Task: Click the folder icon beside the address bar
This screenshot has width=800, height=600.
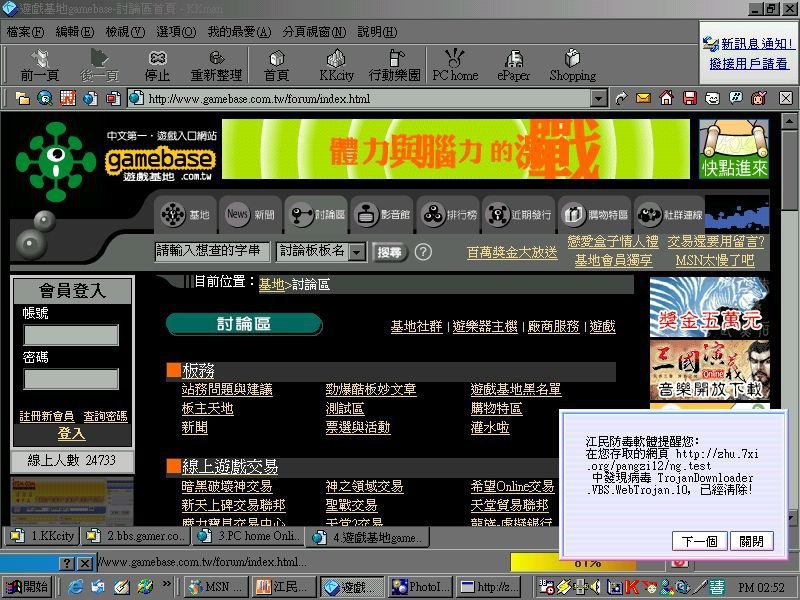Action: tap(22, 98)
